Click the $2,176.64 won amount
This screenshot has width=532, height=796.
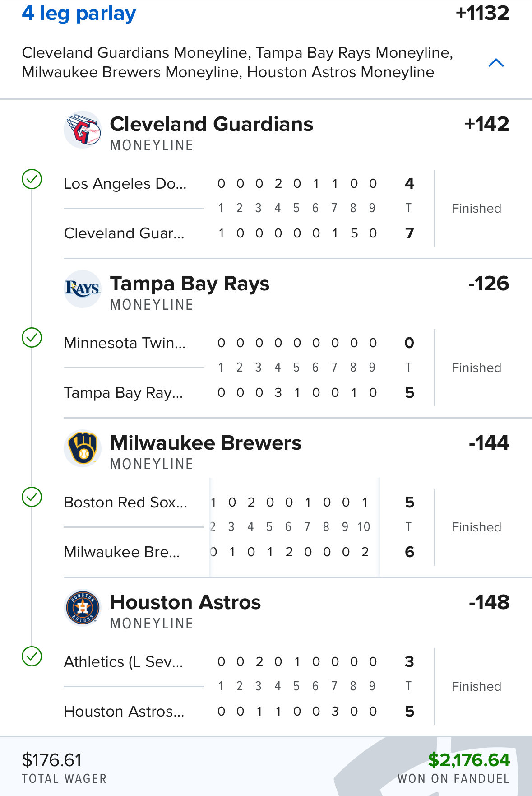tap(469, 760)
